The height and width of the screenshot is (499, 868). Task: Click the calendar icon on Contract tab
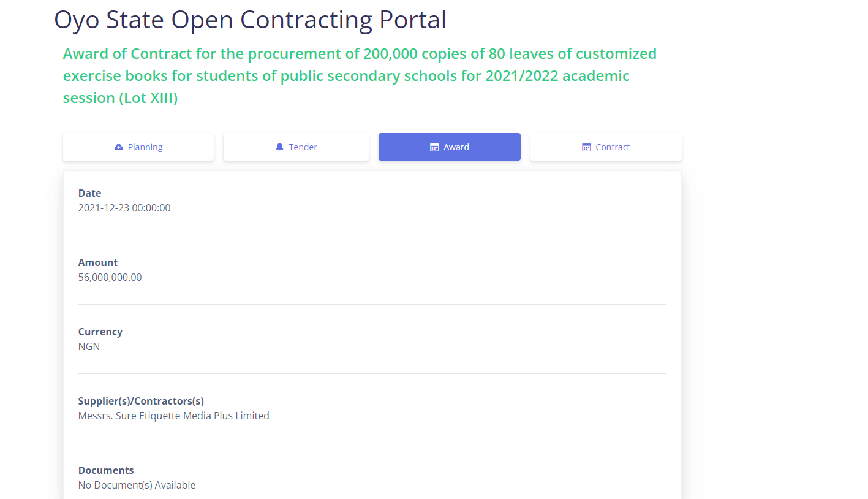pyautogui.click(x=586, y=147)
